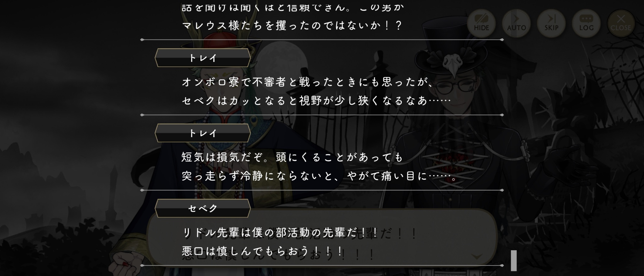Enable AUTO text advance

(516, 23)
